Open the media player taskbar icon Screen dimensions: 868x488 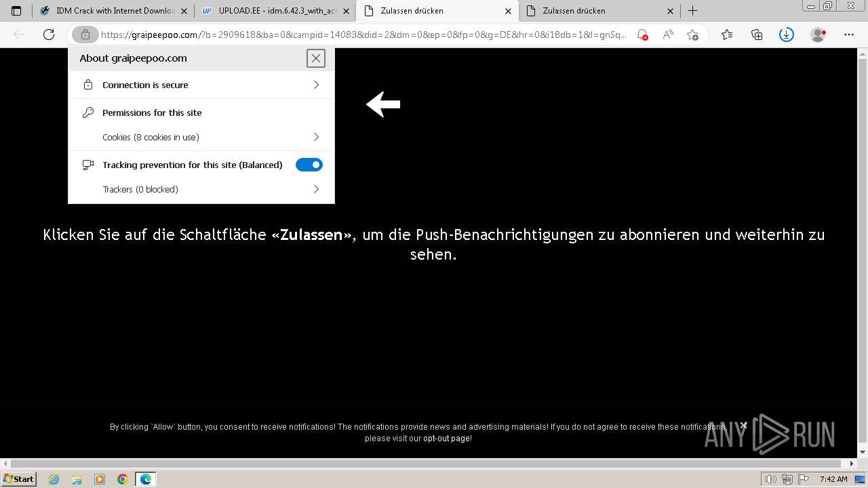[100, 479]
